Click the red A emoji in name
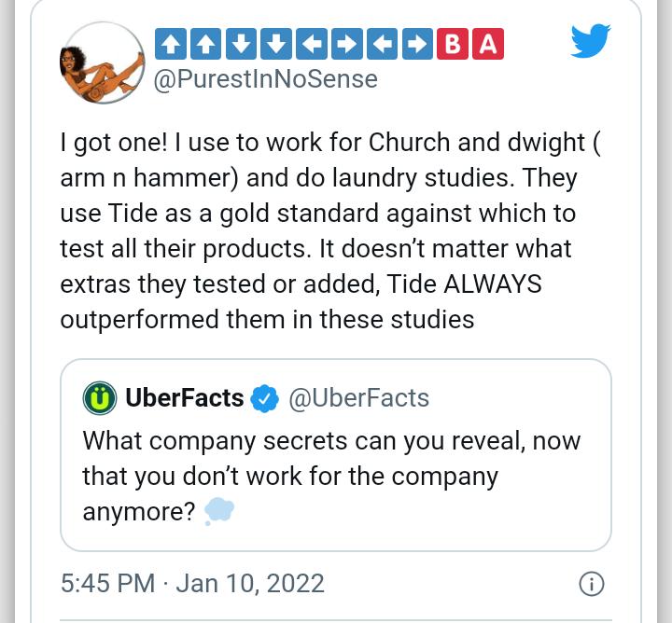This screenshot has height=623, width=672. pos(488,44)
